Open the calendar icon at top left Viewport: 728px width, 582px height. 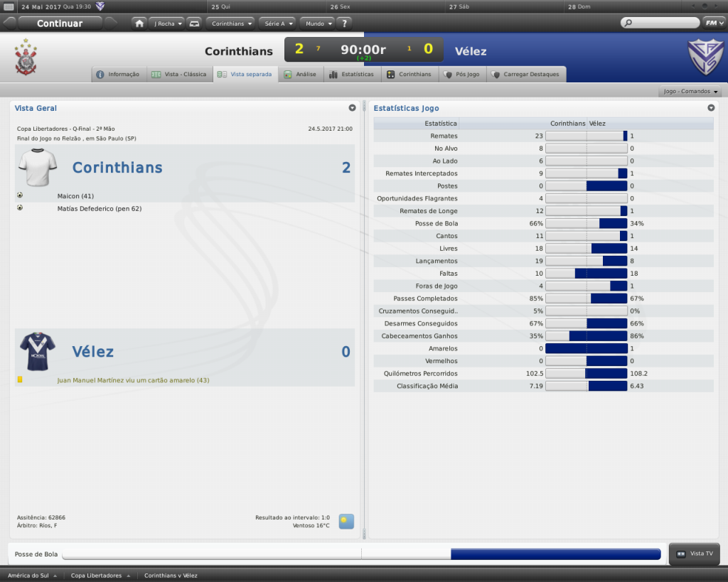[x=9, y=6]
